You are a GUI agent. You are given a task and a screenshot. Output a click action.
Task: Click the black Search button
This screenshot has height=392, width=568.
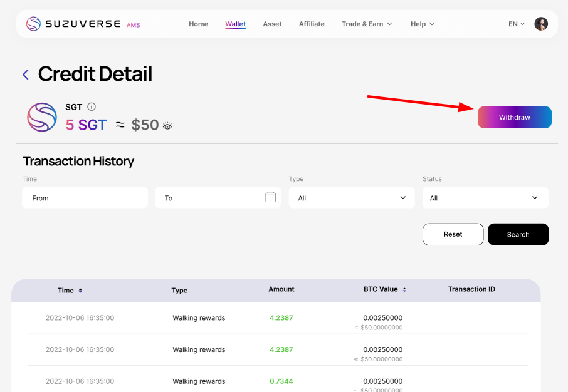(518, 234)
